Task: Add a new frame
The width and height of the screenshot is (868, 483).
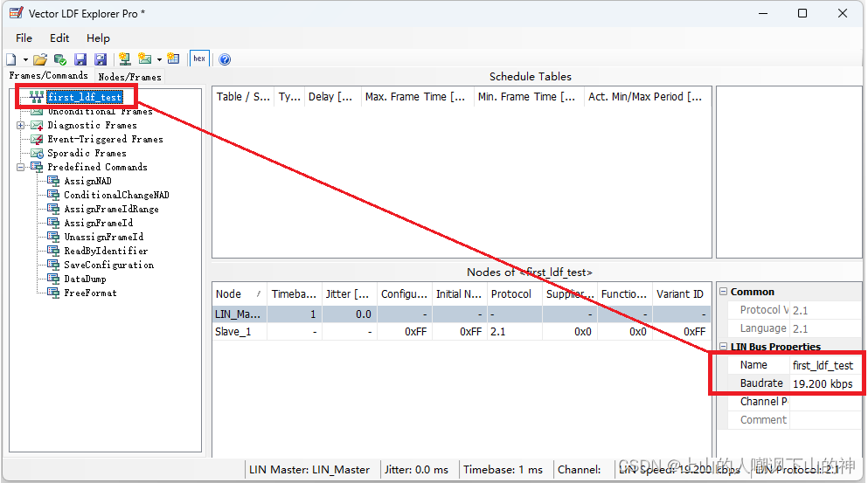Action: pos(145,59)
